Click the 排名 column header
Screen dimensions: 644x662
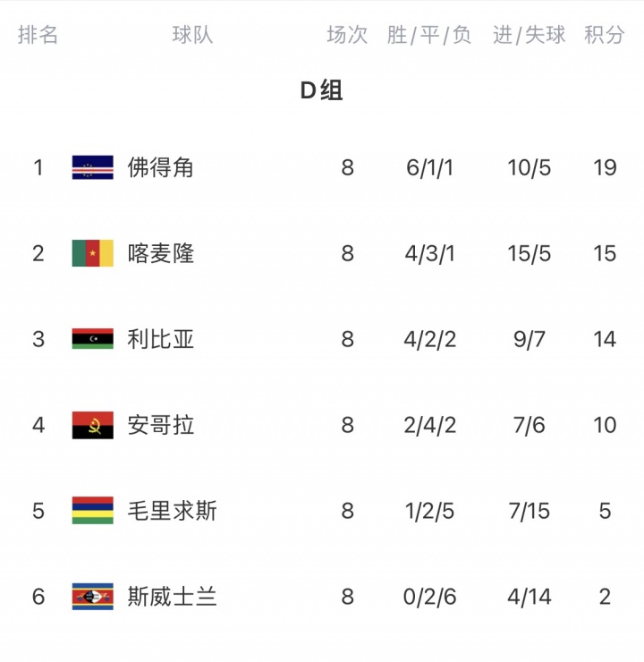38,35
